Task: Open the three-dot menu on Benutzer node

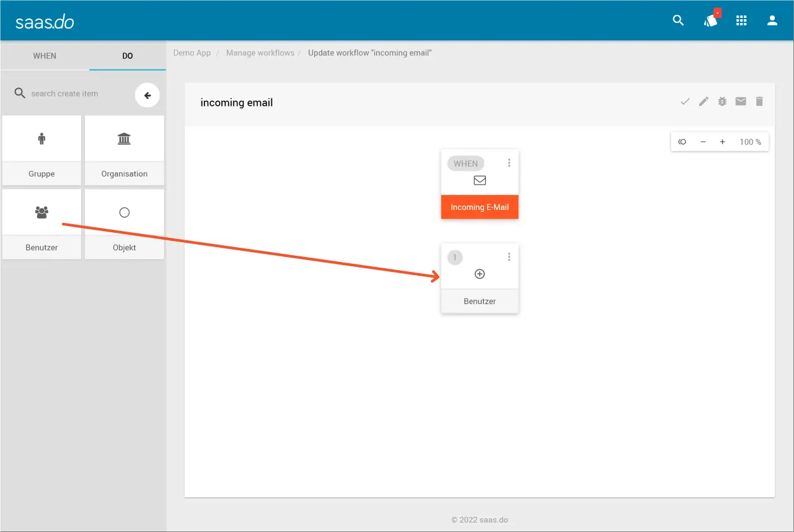Action: coord(509,257)
